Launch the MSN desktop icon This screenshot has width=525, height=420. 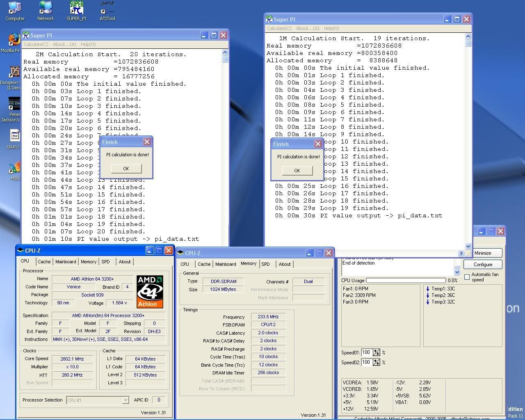click(15, 171)
